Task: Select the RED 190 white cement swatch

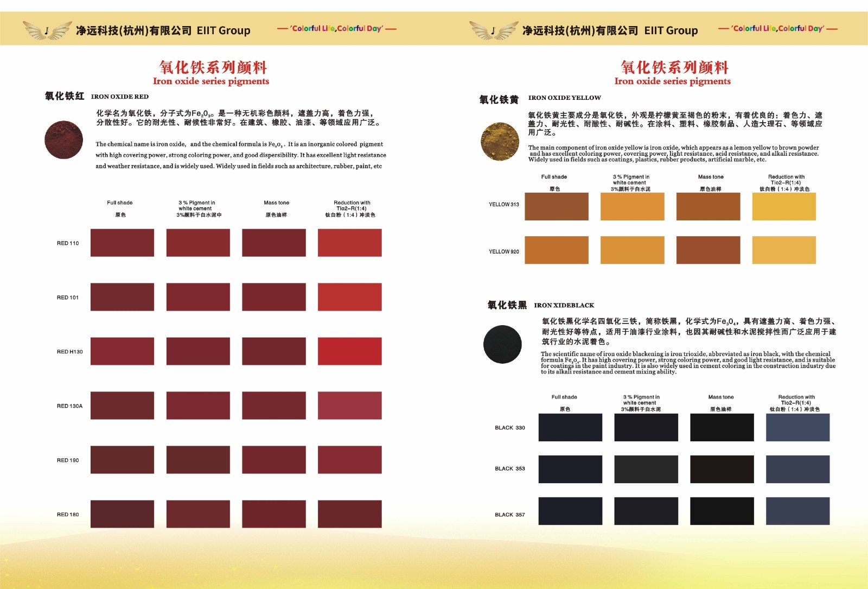Action: coord(198,460)
